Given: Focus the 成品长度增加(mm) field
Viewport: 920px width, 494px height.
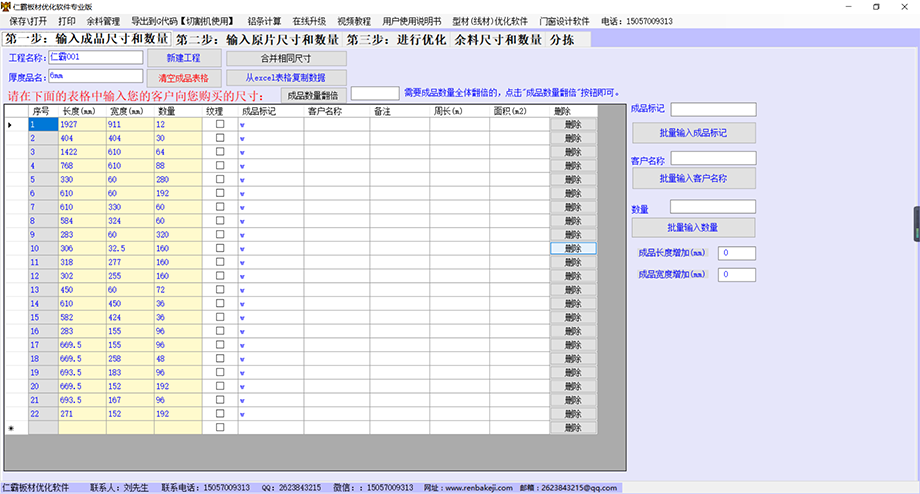Looking at the screenshot, I should [737, 253].
